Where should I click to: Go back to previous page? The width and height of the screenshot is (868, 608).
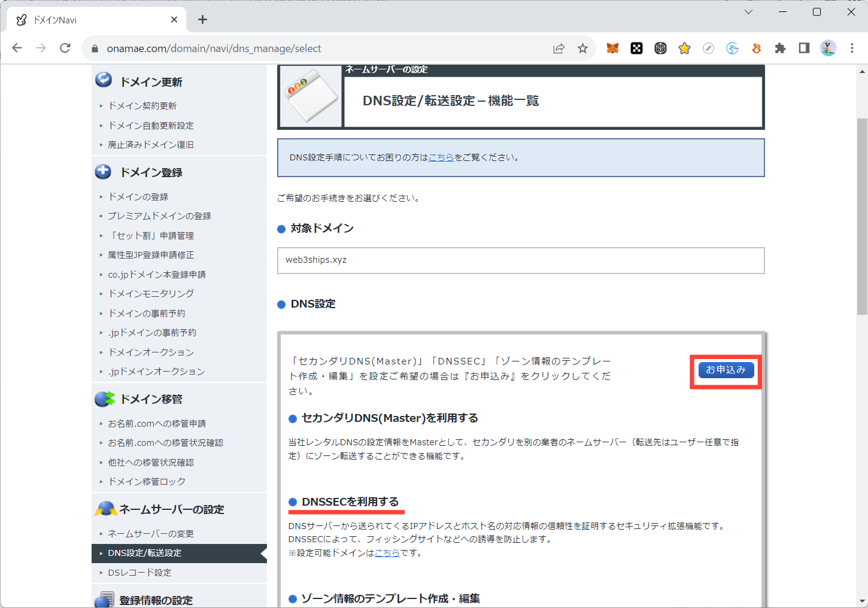pyautogui.click(x=17, y=48)
